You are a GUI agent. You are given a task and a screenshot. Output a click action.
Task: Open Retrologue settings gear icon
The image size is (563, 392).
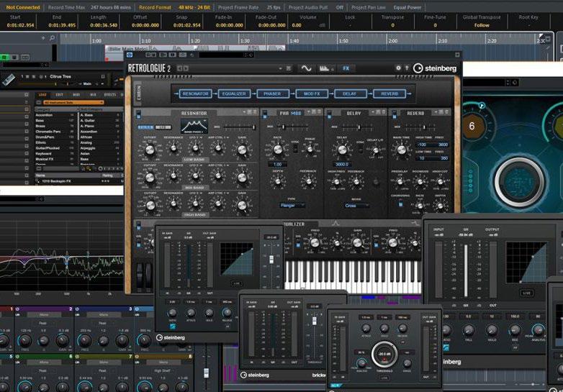[398, 68]
